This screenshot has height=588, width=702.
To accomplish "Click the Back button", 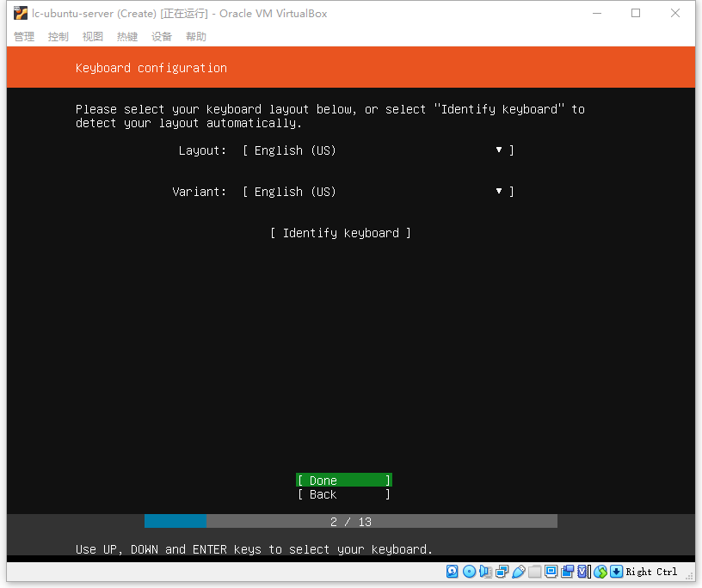I will [x=344, y=494].
